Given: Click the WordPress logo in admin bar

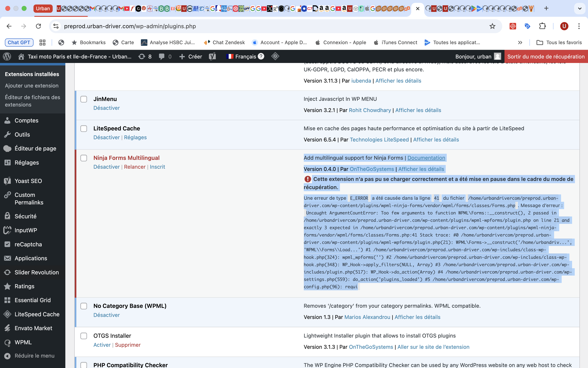Looking at the screenshot, I should [7, 56].
